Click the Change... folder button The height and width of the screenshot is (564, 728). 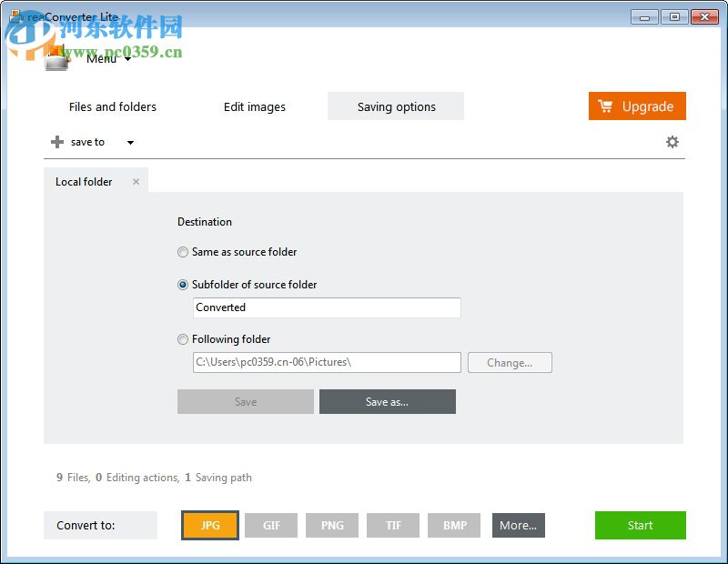(x=510, y=363)
